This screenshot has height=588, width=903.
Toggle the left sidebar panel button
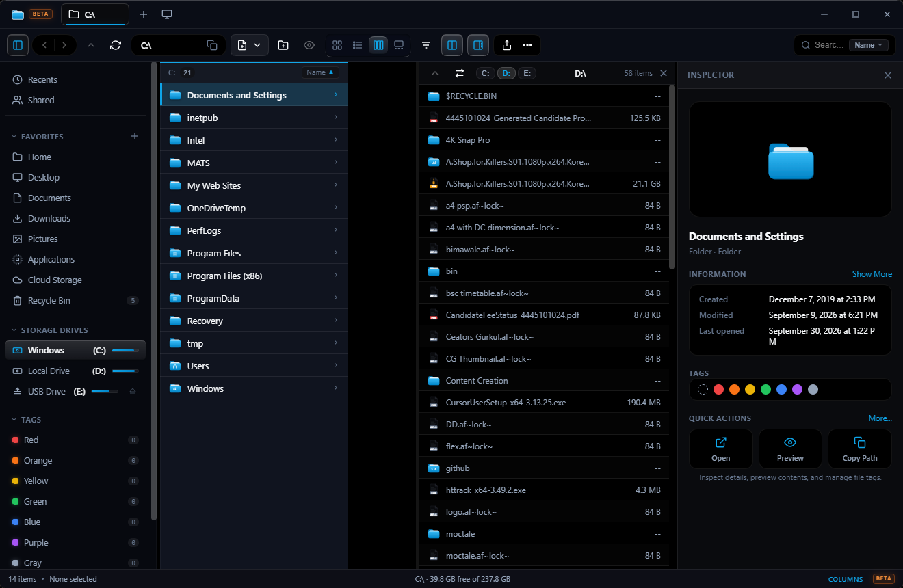pyautogui.click(x=18, y=45)
